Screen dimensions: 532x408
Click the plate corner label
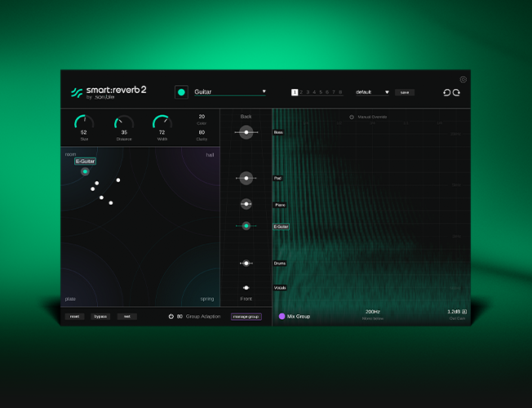(70, 299)
